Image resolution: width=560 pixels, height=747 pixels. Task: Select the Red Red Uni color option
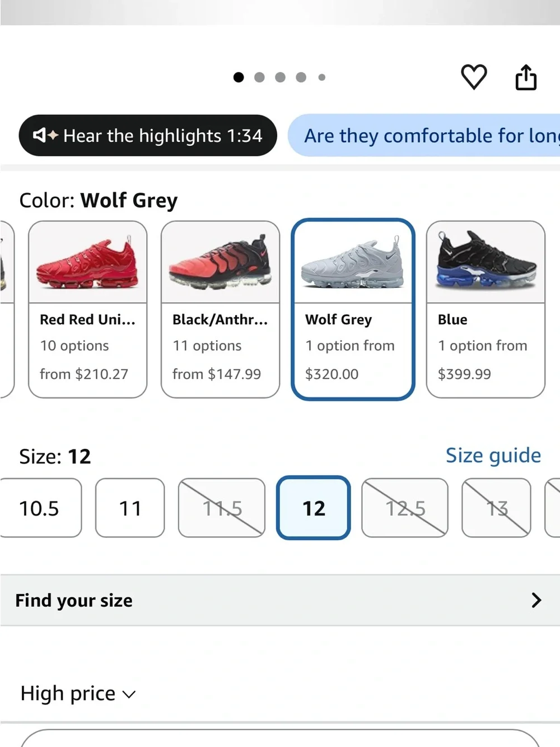point(88,309)
